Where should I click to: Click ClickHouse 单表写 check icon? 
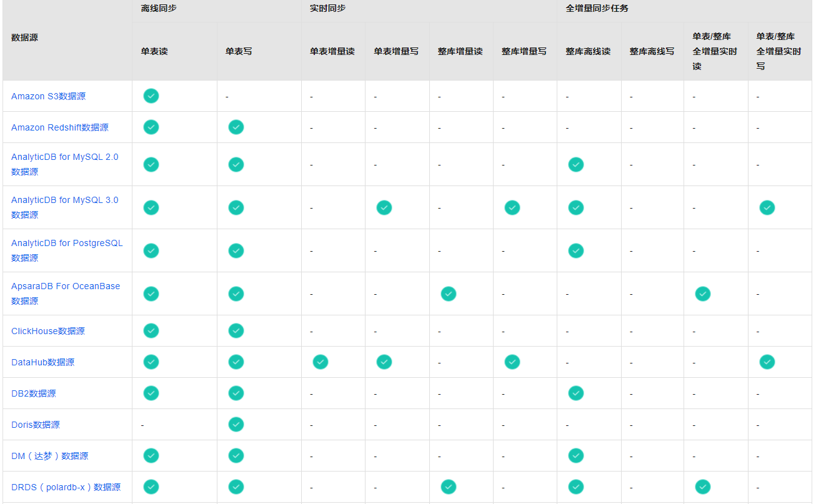click(236, 331)
